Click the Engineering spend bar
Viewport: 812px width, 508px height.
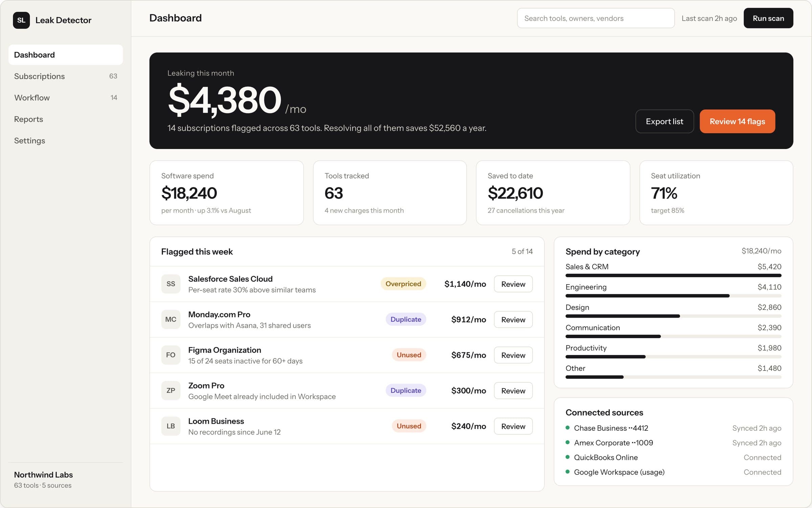click(x=673, y=296)
